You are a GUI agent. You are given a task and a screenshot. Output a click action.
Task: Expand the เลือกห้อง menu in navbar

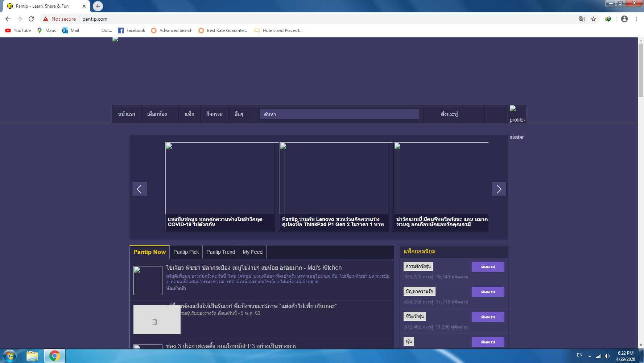[x=157, y=114]
